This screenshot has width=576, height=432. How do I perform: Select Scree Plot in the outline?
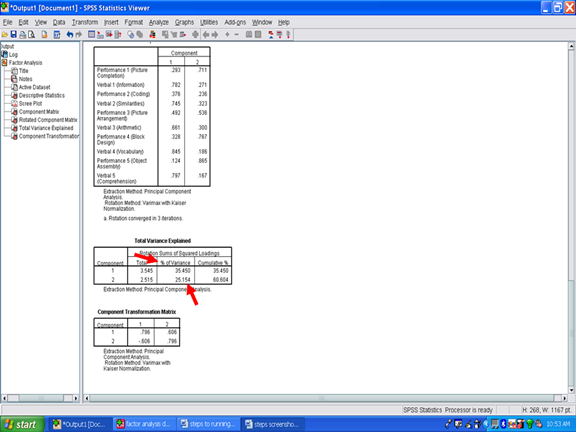pyautogui.click(x=30, y=104)
